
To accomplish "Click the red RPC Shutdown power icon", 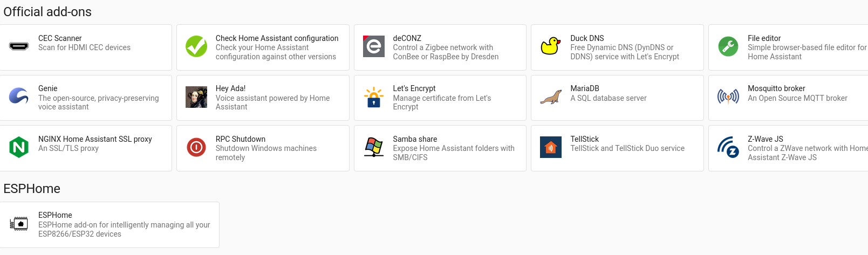I will [196, 147].
